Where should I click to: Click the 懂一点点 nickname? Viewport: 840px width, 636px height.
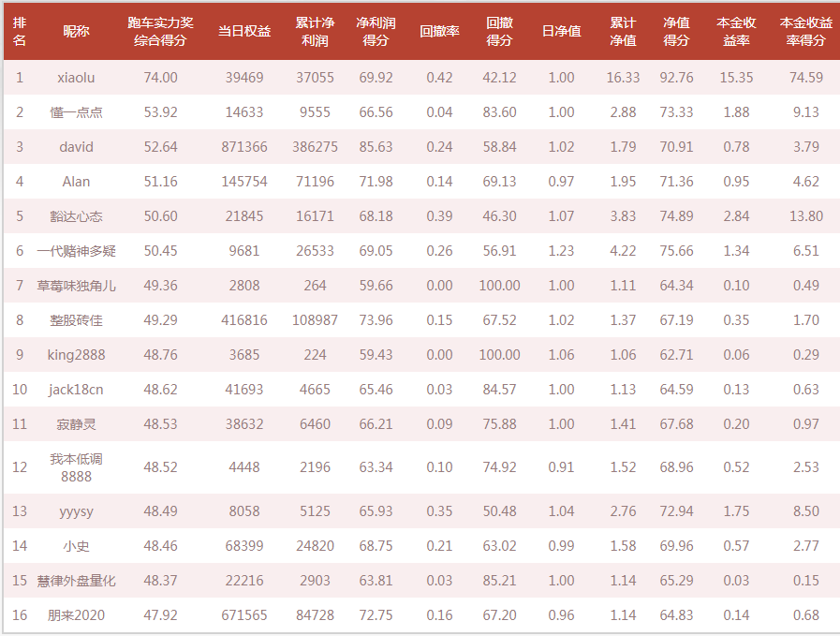click(76, 112)
